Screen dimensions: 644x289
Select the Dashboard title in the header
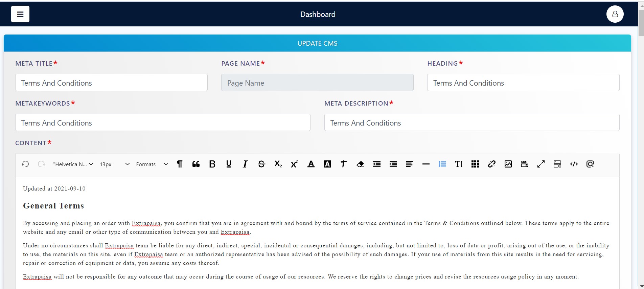click(318, 14)
